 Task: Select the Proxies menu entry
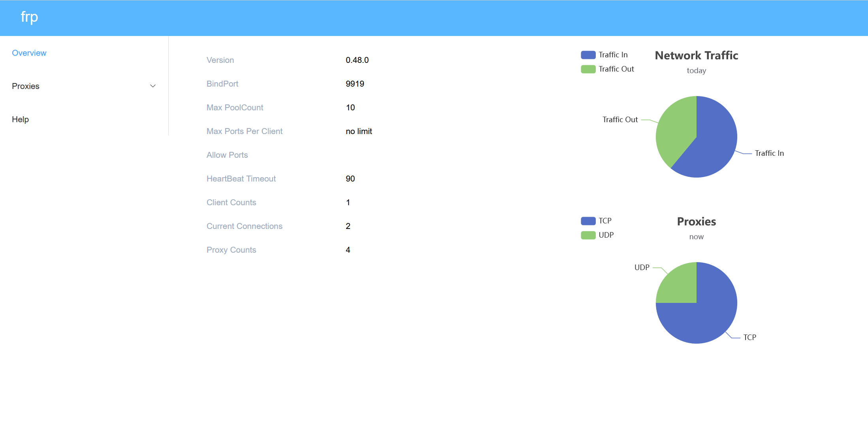(x=26, y=86)
